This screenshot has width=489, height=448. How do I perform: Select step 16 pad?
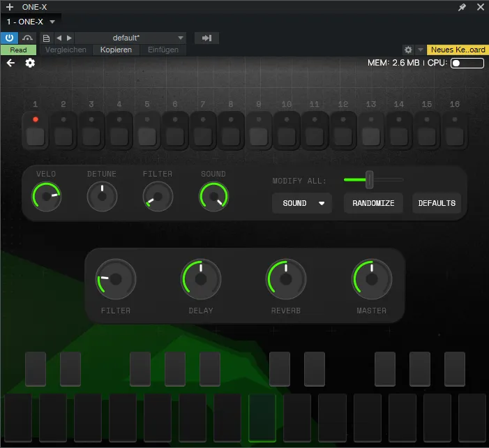(455, 130)
